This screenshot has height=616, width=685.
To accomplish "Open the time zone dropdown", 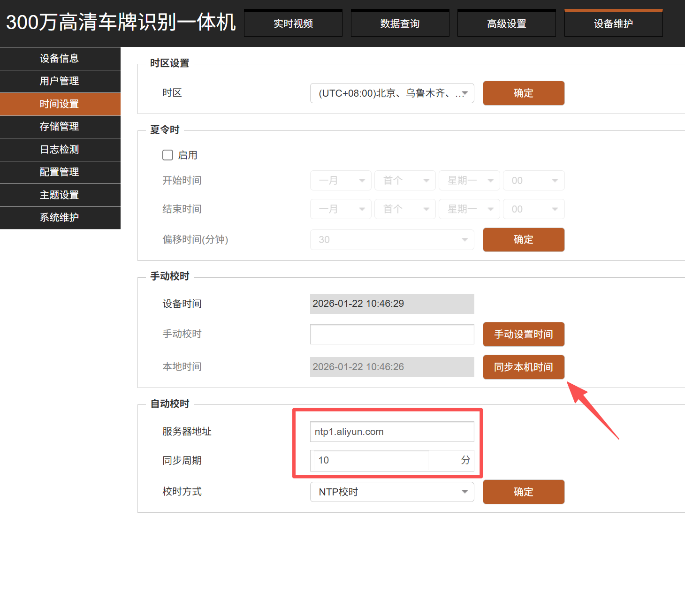I will coord(392,93).
